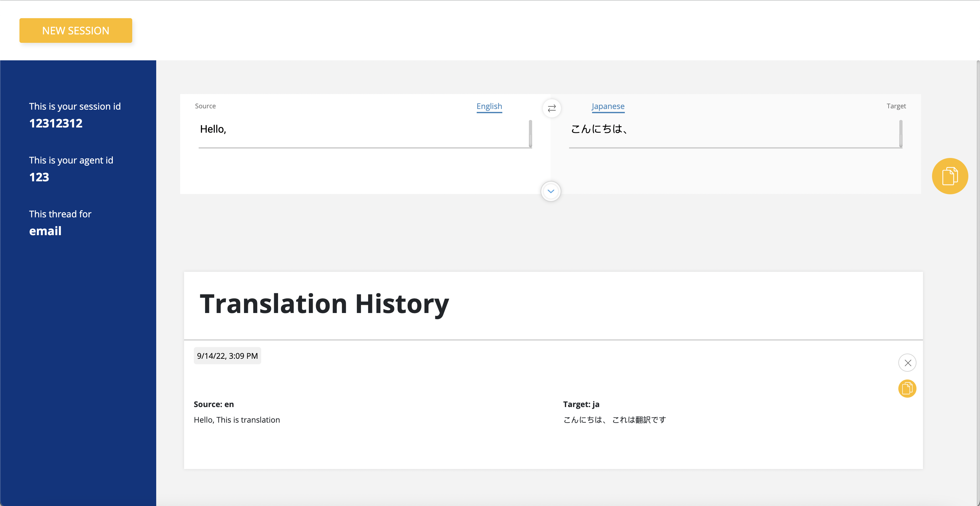This screenshot has height=506, width=980.
Task: Click the 9/14/22 3:09 PM timestamp label
Action: click(226, 355)
